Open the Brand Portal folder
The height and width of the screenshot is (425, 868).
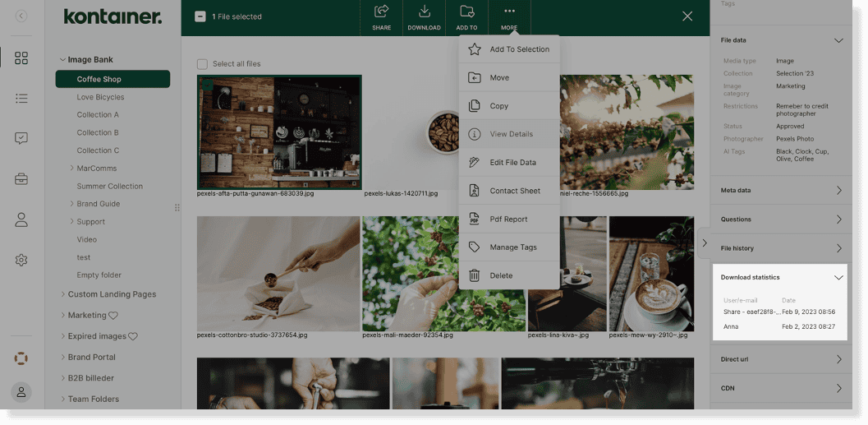coord(92,358)
